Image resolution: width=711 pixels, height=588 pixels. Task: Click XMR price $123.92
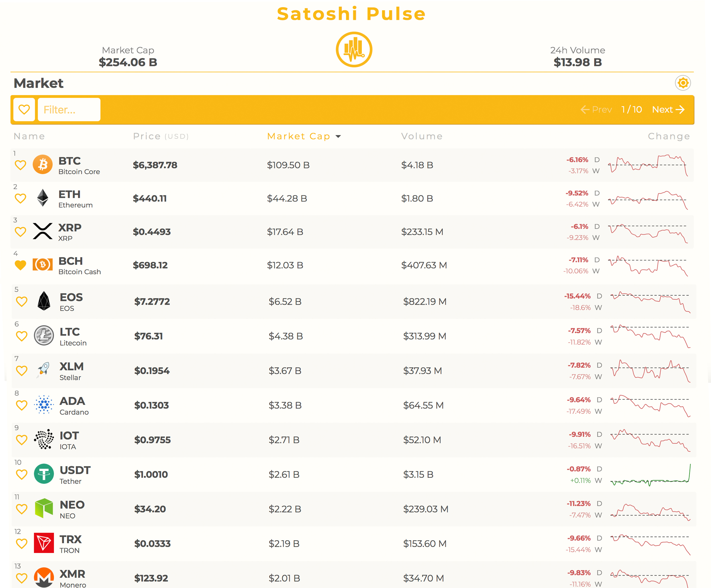pos(151,578)
